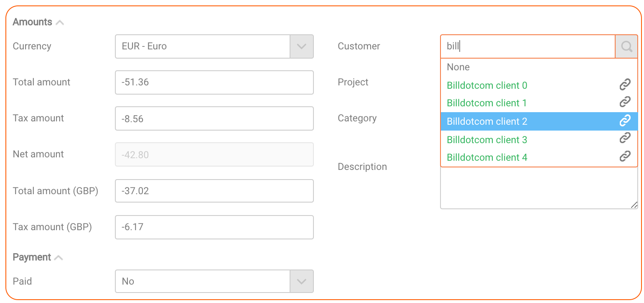Click the Customer label
The image size is (644, 303).
tap(359, 46)
